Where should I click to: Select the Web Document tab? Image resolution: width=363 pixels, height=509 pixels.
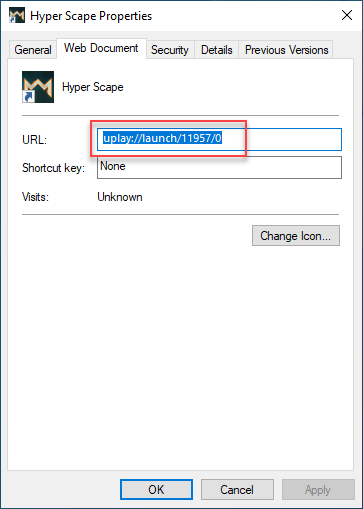pyautogui.click(x=101, y=48)
